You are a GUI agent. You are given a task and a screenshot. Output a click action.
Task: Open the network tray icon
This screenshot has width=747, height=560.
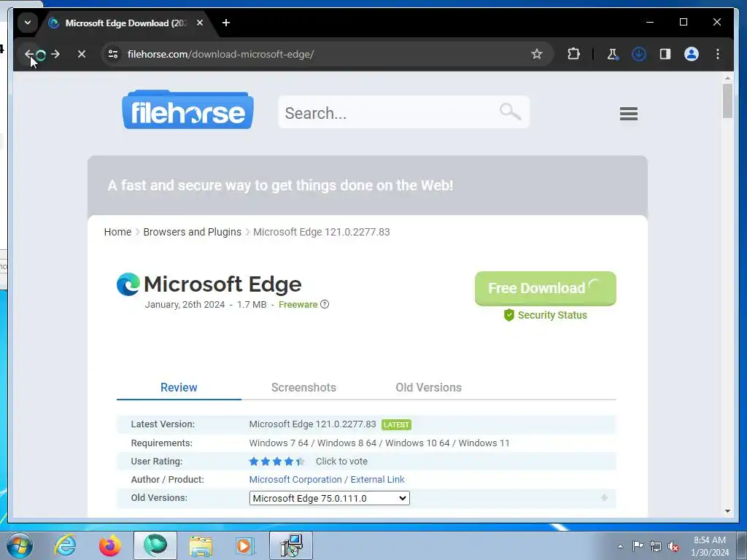point(656,546)
